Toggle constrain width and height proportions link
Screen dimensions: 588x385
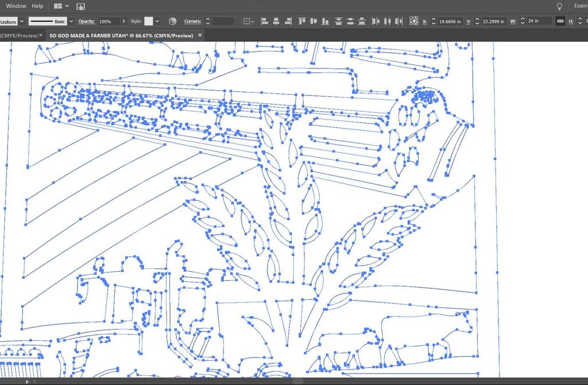coord(560,21)
